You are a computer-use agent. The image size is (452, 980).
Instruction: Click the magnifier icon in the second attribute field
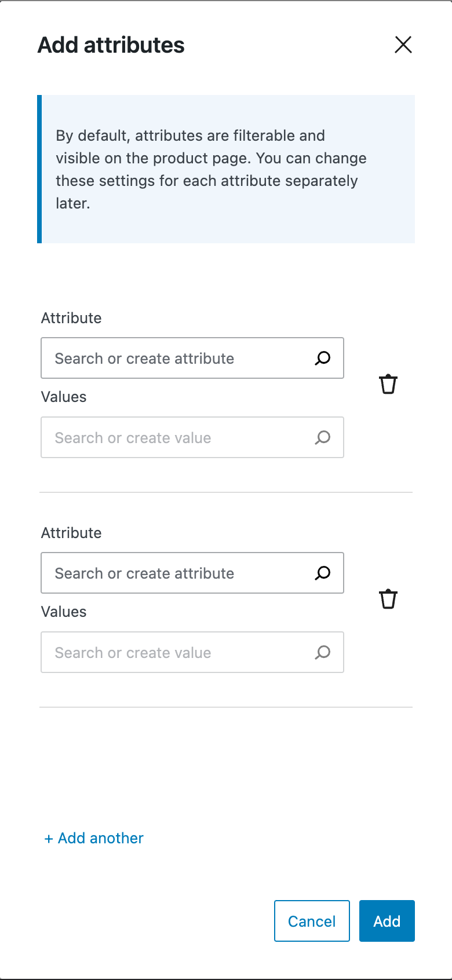323,573
